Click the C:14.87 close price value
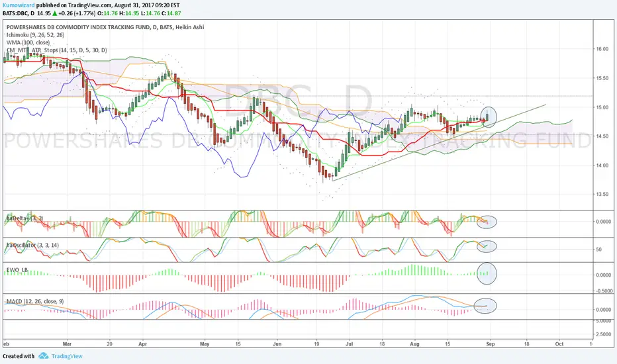The image size is (617, 364). (x=171, y=13)
